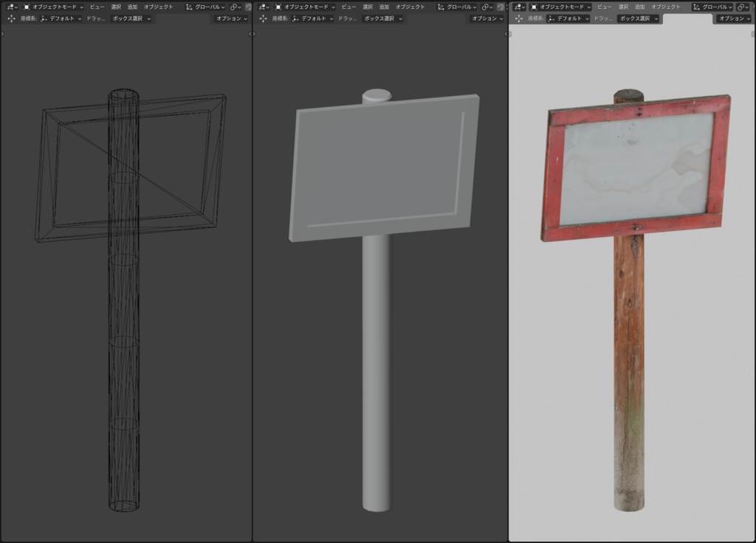Image resolution: width=756 pixels, height=543 pixels.
Task: Open editor type menu in textured viewport
Action: tap(519, 7)
